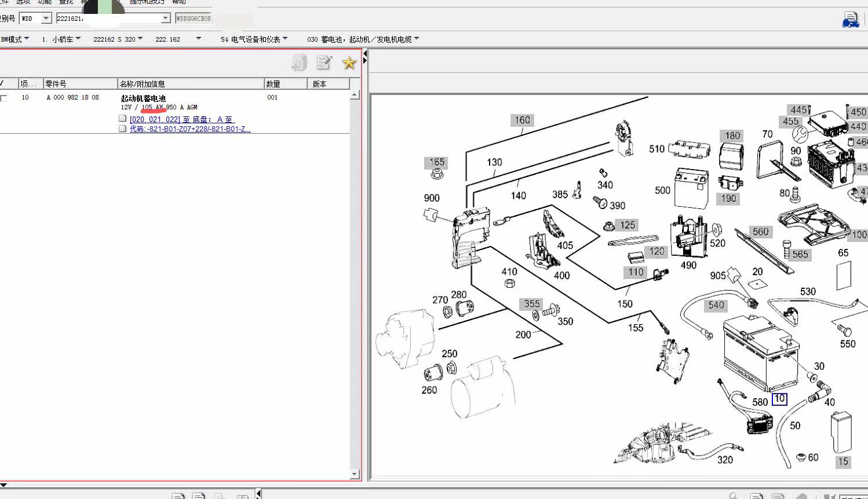Select callout 165 in the diagram
Viewport: 868px width, 499px height.
pos(437,163)
